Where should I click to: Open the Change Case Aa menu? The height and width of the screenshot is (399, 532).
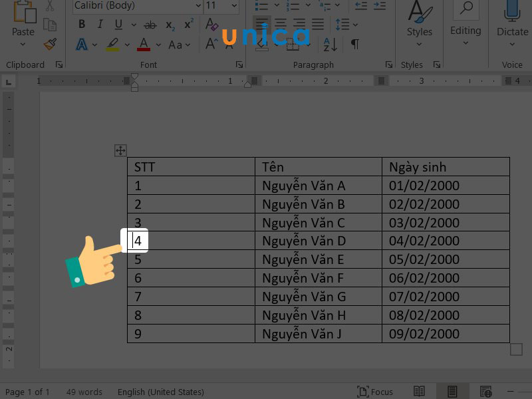point(179,45)
